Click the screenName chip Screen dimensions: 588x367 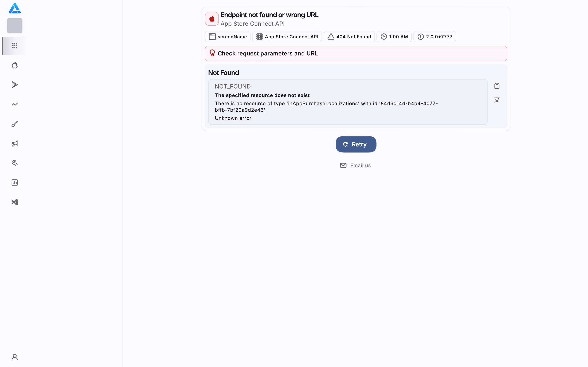[228, 37]
